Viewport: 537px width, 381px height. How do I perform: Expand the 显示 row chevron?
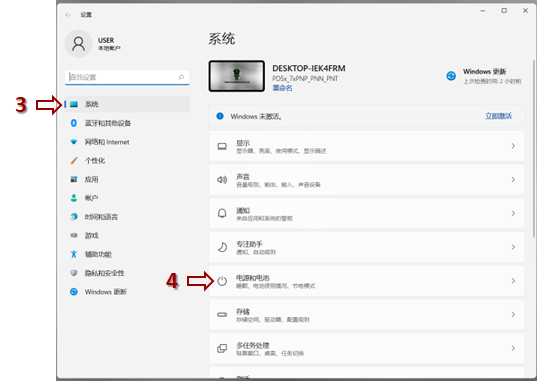coord(513,146)
